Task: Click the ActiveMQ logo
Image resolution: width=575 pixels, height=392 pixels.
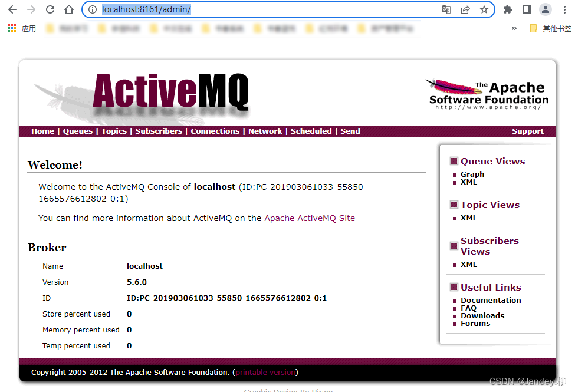Action: [x=171, y=91]
